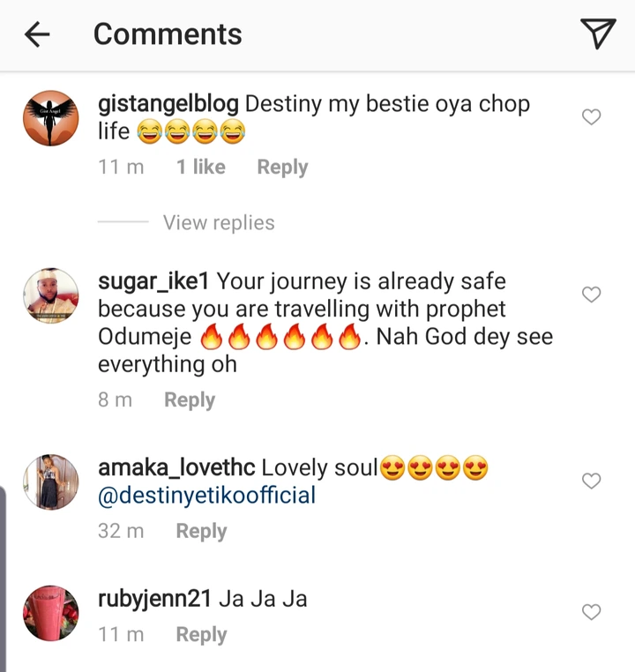This screenshot has width=635, height=672.
Task: Open rubyjenn21's profile avatar
Action: pos(50,613)
